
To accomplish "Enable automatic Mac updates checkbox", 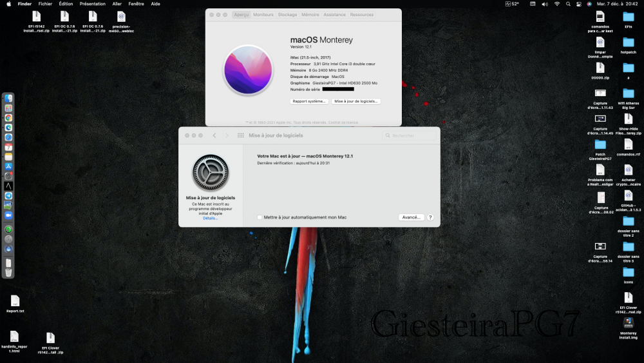I will [260, 217].
